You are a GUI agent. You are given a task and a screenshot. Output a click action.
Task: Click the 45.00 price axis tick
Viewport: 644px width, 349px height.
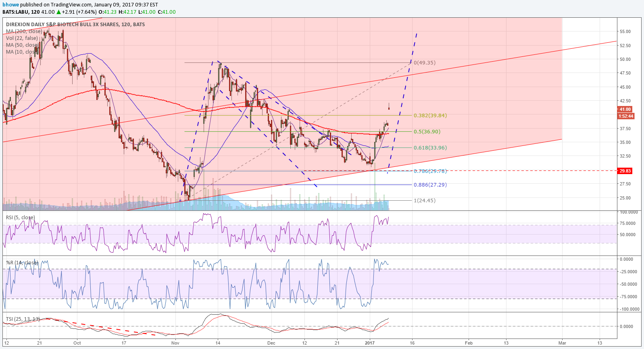625,87
